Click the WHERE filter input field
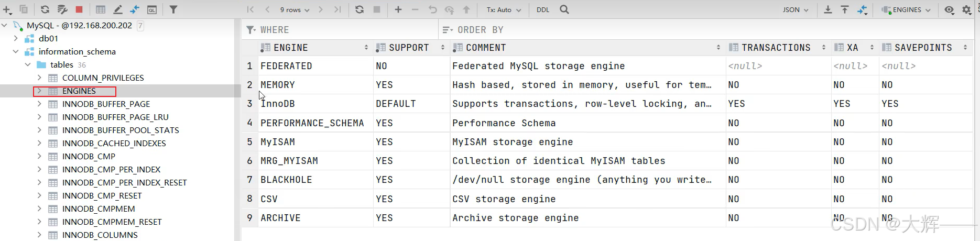980x241 pixels. click(x=346, y=30)
